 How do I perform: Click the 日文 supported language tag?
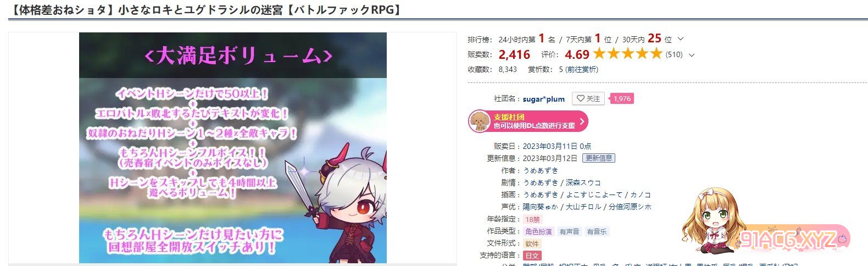tap(532, 256)
